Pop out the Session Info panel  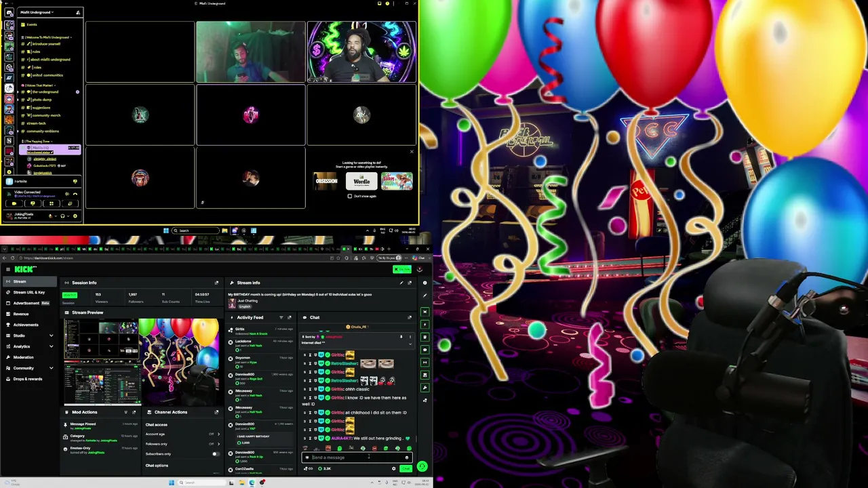[x=216, y=283]
